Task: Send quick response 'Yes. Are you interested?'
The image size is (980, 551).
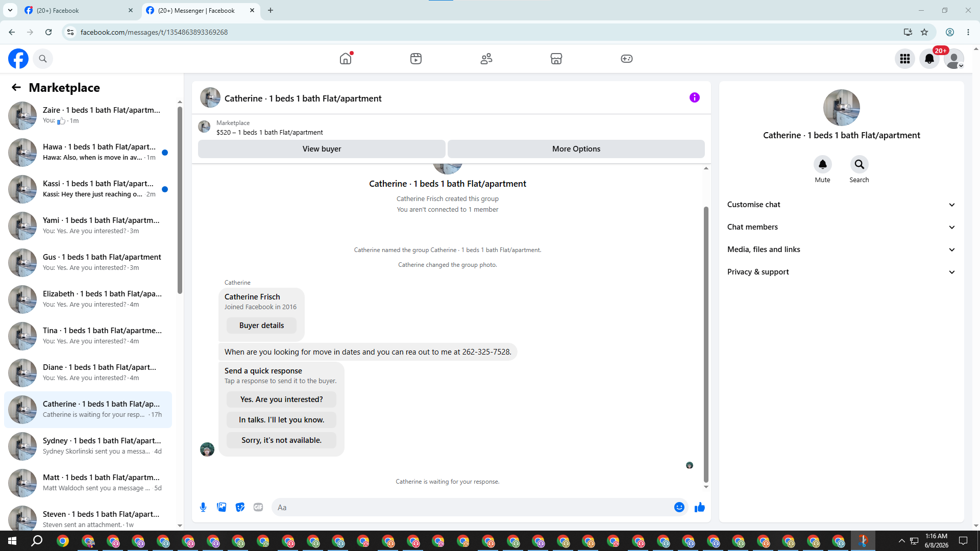Action: pyautogui.click(x=281, y=399)
